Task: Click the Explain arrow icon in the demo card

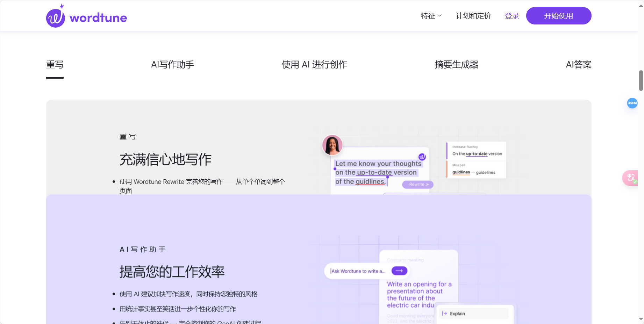Action: [x=444, y=313]
